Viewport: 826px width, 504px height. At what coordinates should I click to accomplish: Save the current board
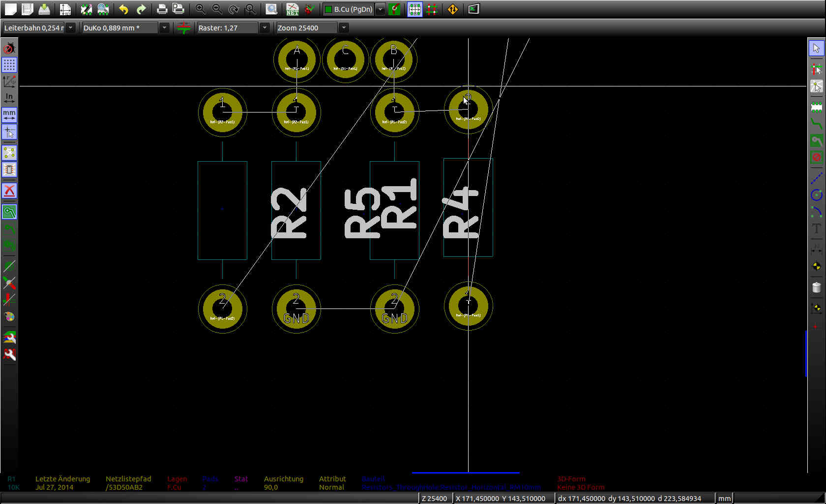click(44, 9)
